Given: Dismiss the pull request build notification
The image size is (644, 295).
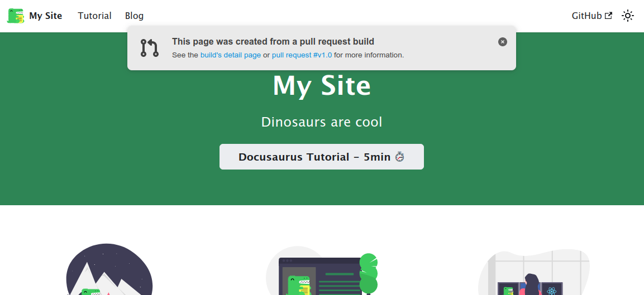Looking at the screenshot, I should click(x=502, y=42).
